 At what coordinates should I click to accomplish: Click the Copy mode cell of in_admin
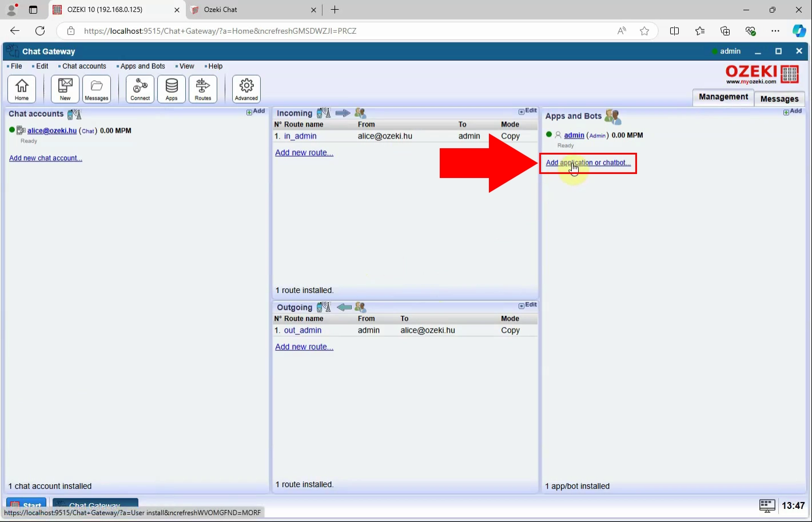click(511, 136)
